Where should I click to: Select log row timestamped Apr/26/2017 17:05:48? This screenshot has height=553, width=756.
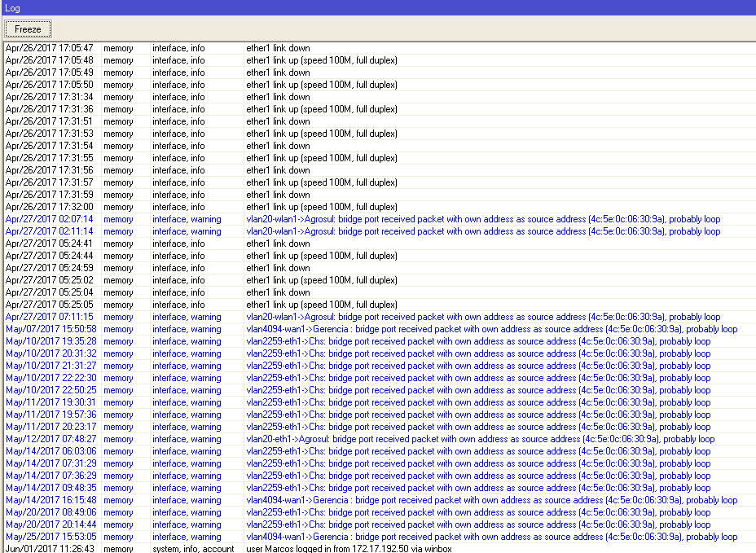tap(380, 60)
